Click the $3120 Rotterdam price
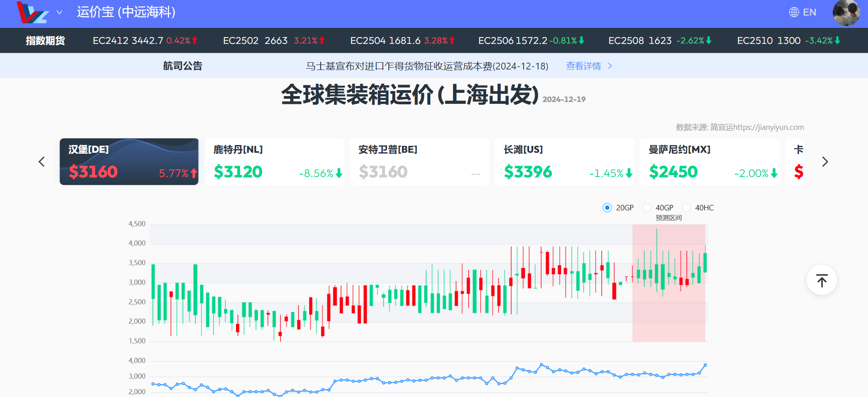 tap(238, 172)
